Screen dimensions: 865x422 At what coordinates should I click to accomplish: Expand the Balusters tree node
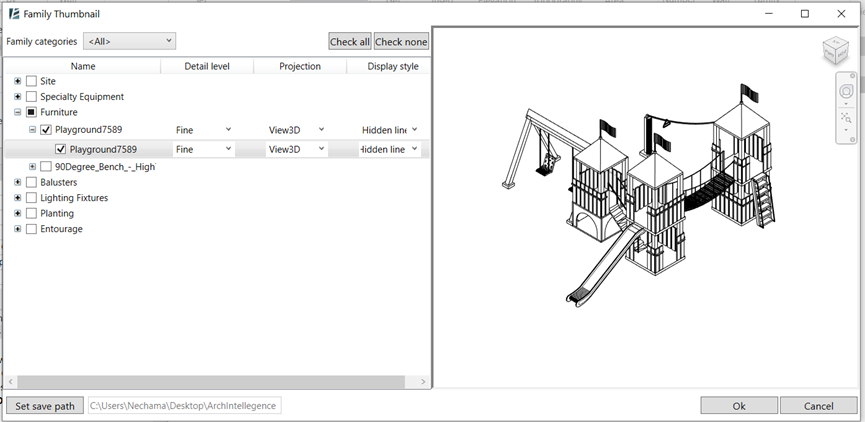(18, 182)
